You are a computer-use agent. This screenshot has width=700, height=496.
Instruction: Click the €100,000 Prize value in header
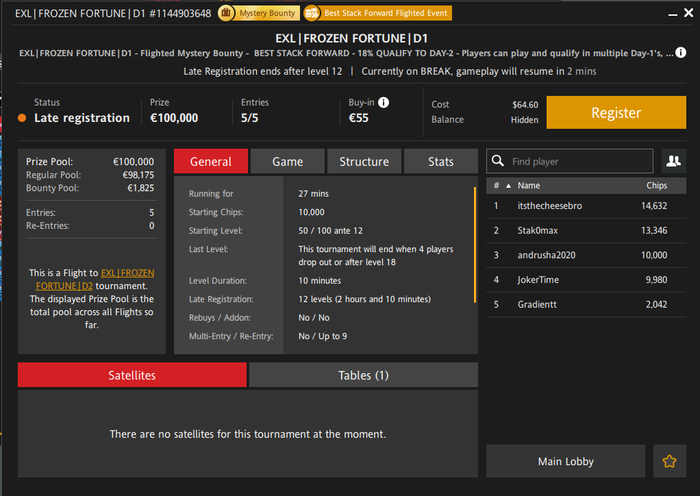click(174, 118)
